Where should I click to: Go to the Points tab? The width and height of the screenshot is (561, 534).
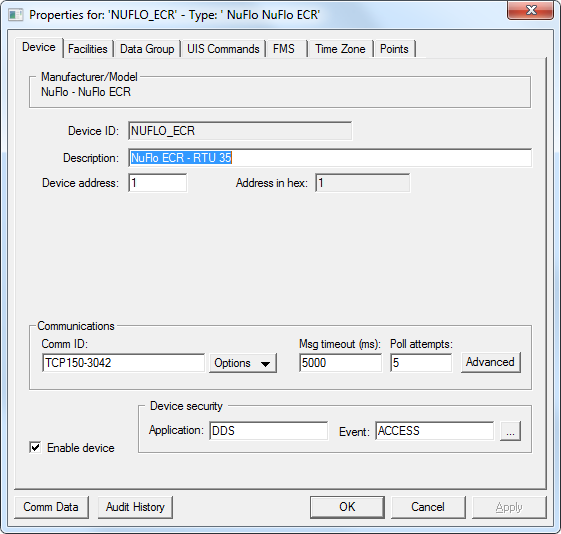[394, 49]
